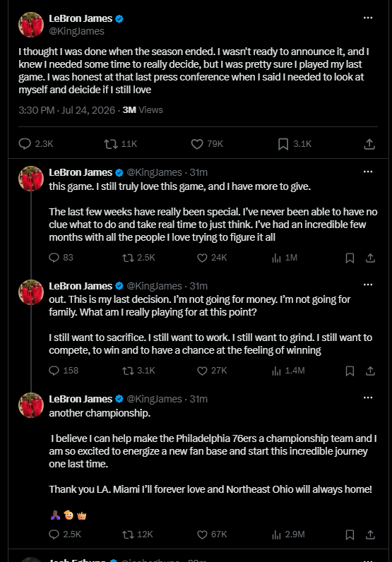This screenshot has height=562, width=392.
Task: Open more options on the 'this game' reply
Action: coord(368,172)
